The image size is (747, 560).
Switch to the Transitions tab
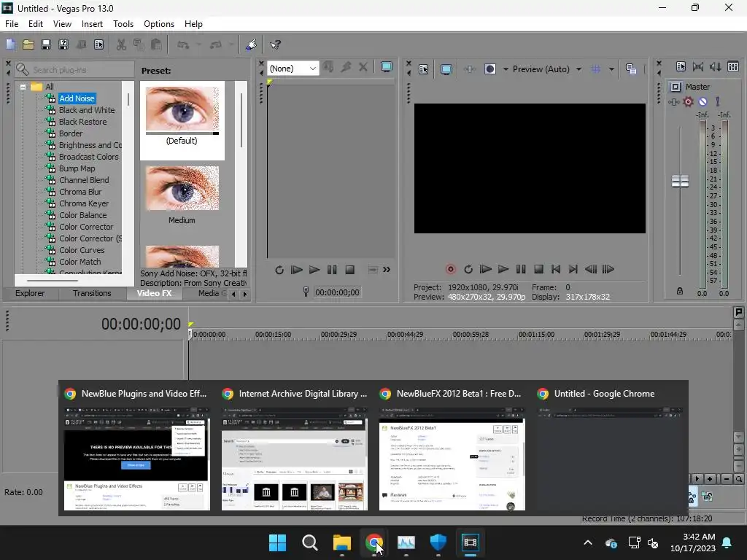[92, 293]
